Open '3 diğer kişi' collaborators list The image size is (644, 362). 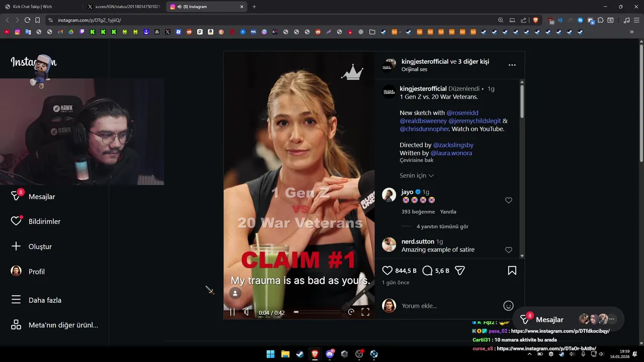473,61
